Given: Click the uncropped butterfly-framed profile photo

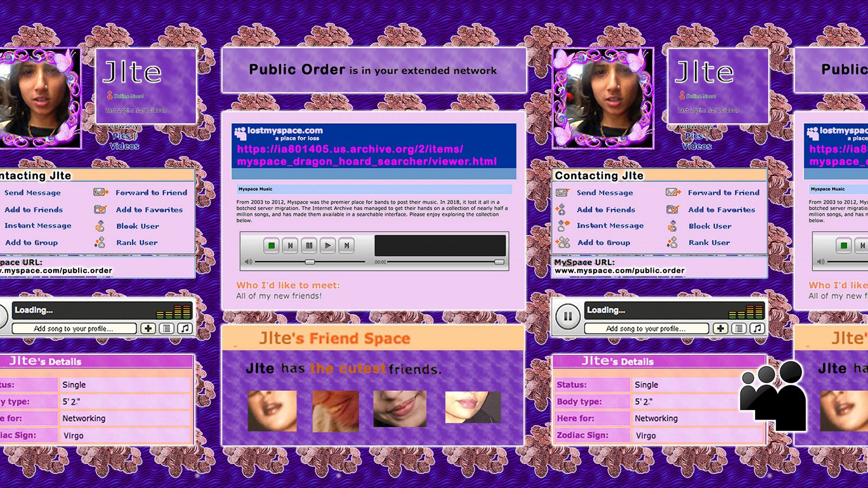Looking at the screenshot, I should pyautogui.click(x=602, y=98).
